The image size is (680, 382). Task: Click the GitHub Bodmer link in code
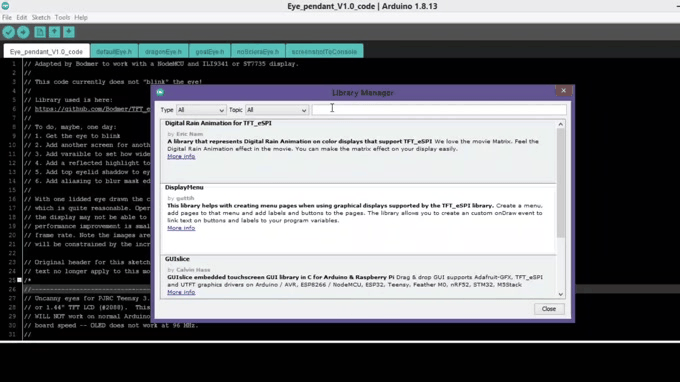pyautogui.click(x=92, y=109)
